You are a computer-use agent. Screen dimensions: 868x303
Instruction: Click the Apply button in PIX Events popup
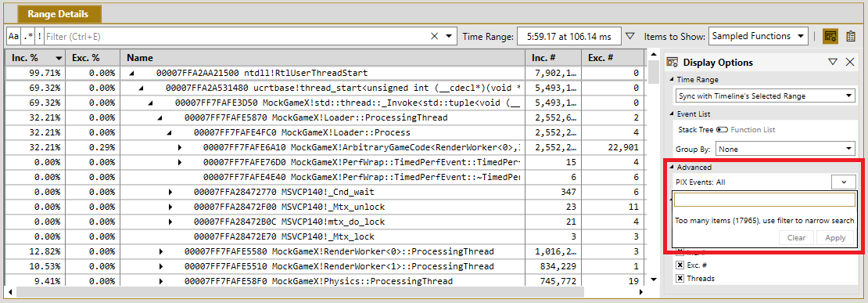point(835,238)
